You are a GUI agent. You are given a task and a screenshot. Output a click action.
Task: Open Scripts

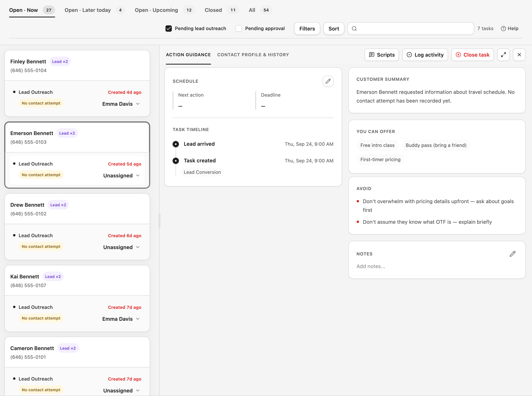coord(382,55)
